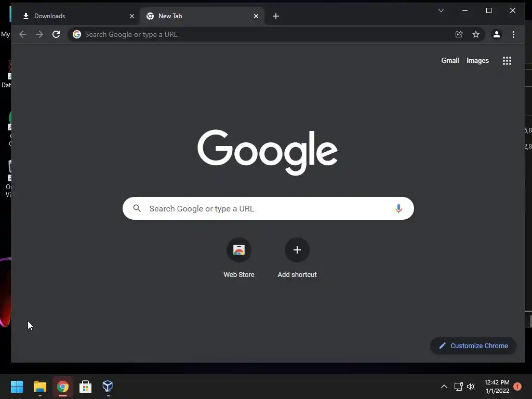Click the Google logo

[268, 152]
